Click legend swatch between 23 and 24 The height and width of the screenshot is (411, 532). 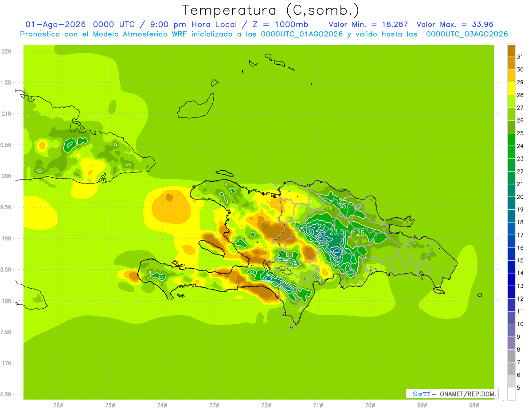click(511, 153)
